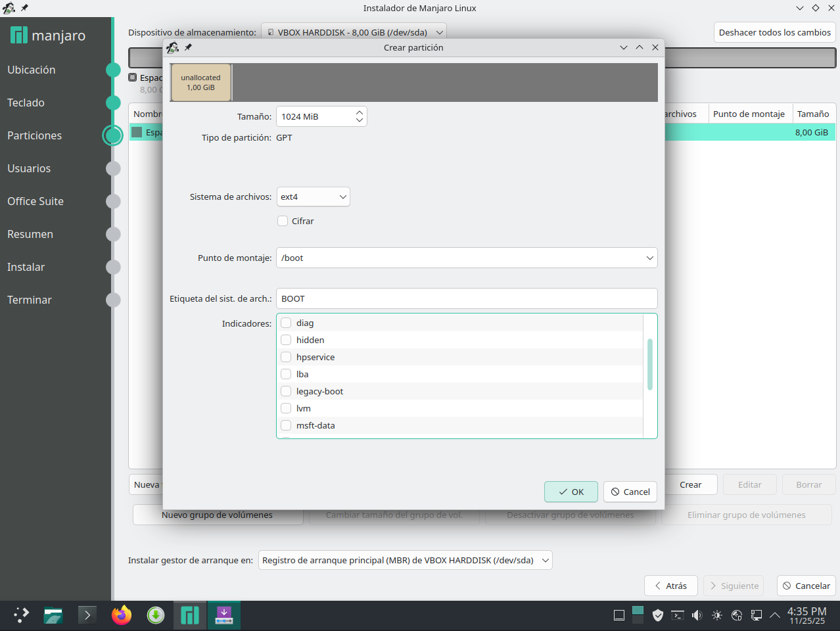Screen dimensions: 840x631
Task: Click the green download installer taskbar icon
Action: click(156, 615)
